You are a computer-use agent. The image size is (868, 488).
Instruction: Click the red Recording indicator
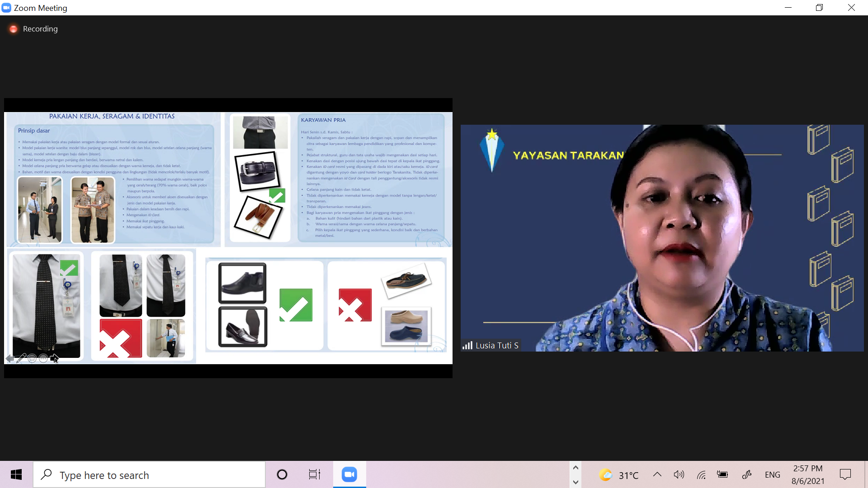[x=14, y=29]
